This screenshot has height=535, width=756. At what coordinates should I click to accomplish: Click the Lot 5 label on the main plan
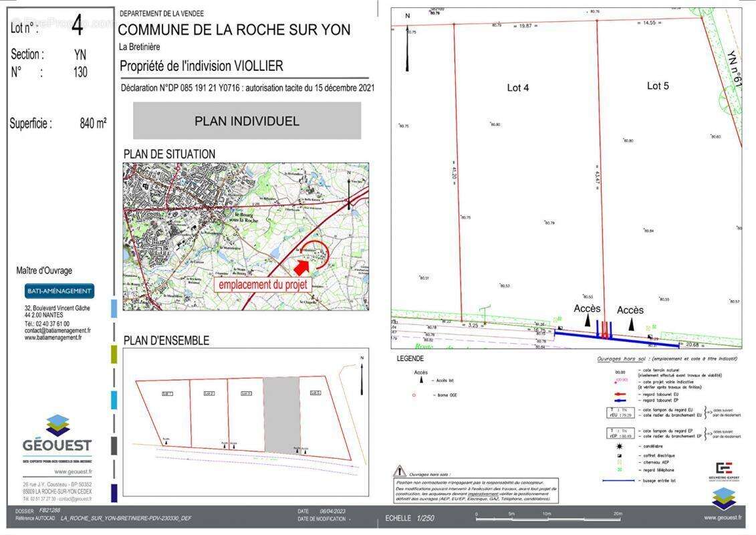pos(658,86)
